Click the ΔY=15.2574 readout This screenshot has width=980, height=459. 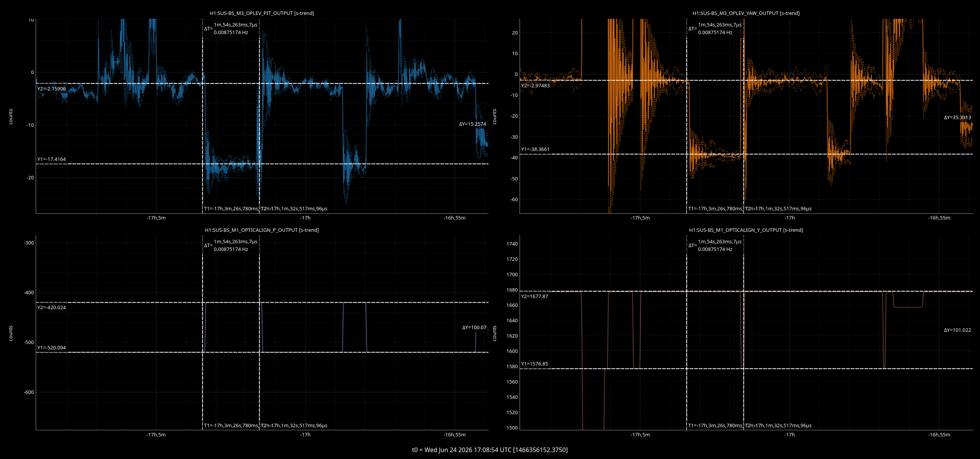pyautogui.click(x=472, y=124)
